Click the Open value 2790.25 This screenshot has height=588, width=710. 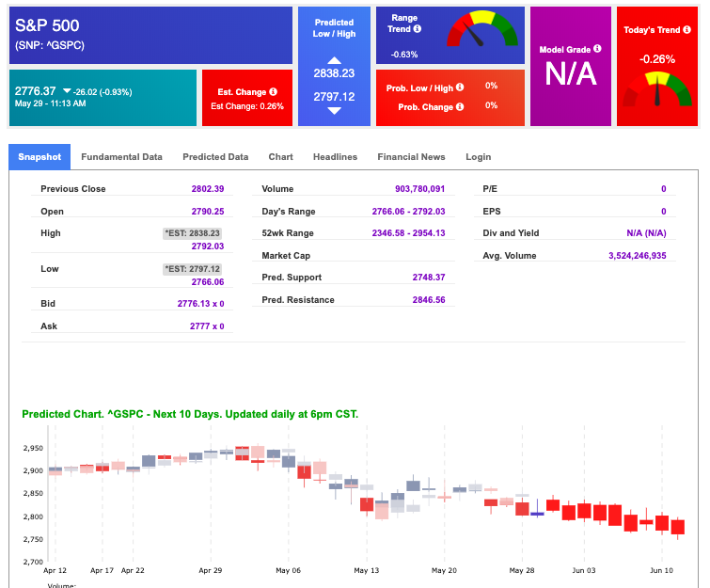pos(208,211)
